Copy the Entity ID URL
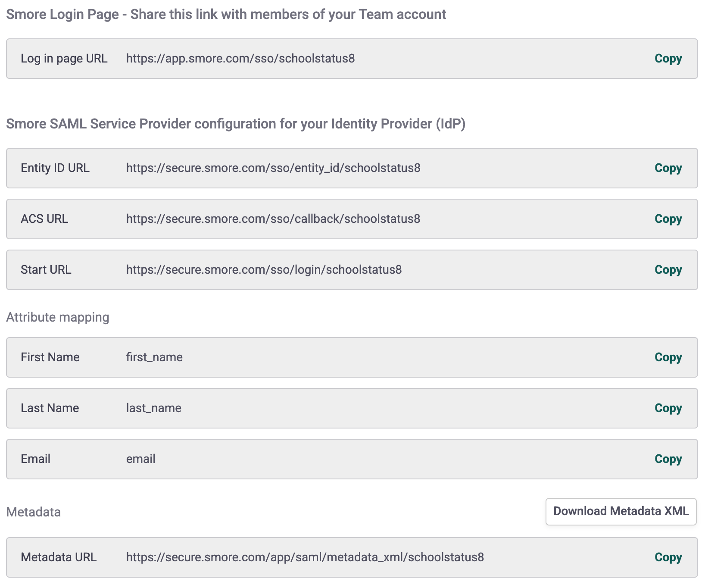705x588 pixels. click(x=668, y=168)
